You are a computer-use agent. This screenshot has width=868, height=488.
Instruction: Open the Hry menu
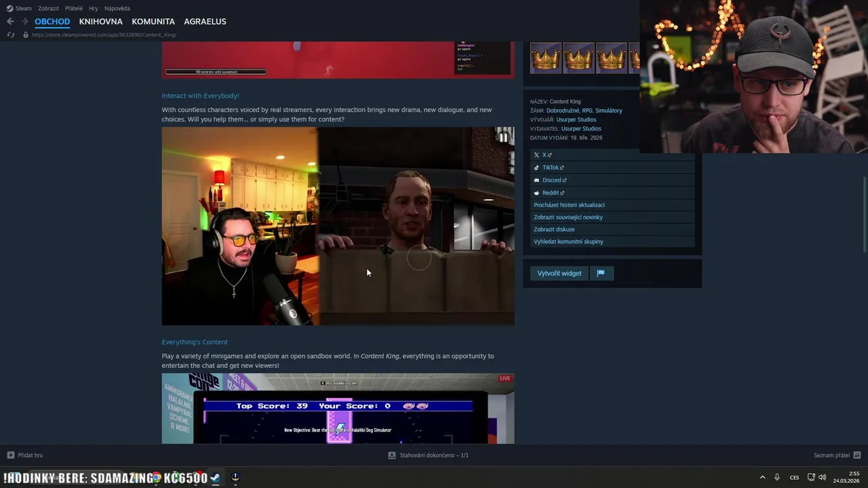[x=94, y=8]
